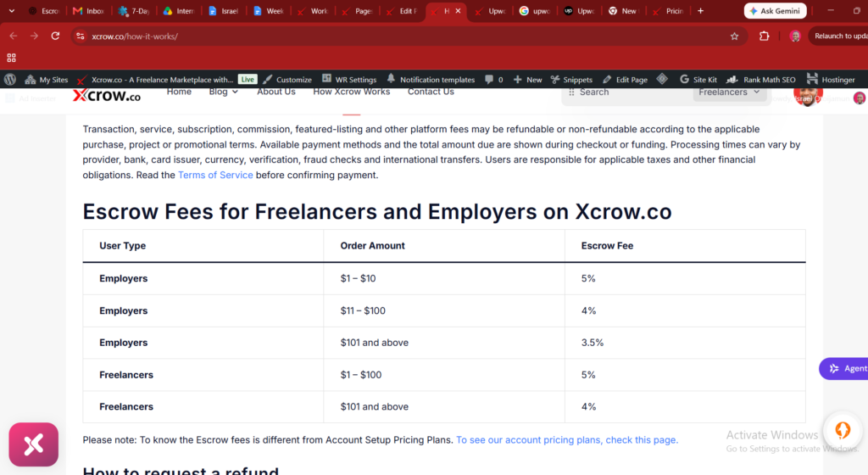
Task: Click the diamond icon in admin bar
Action: coord(662,79)
